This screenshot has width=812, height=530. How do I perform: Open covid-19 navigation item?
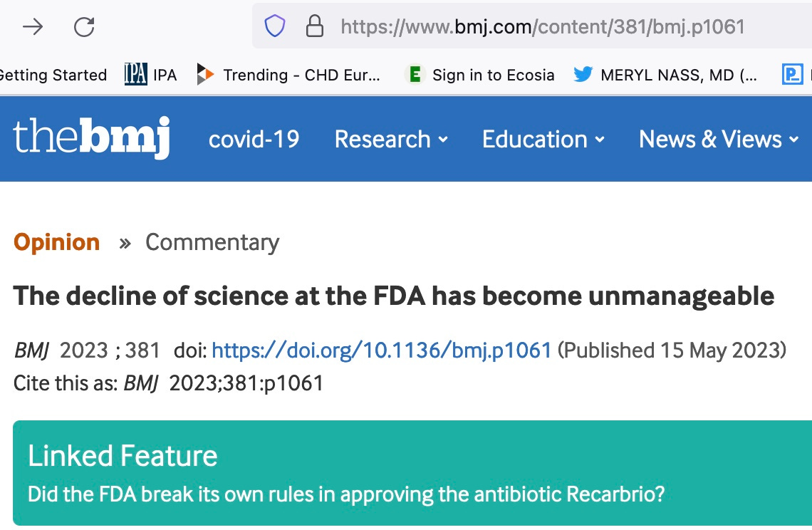254,139
